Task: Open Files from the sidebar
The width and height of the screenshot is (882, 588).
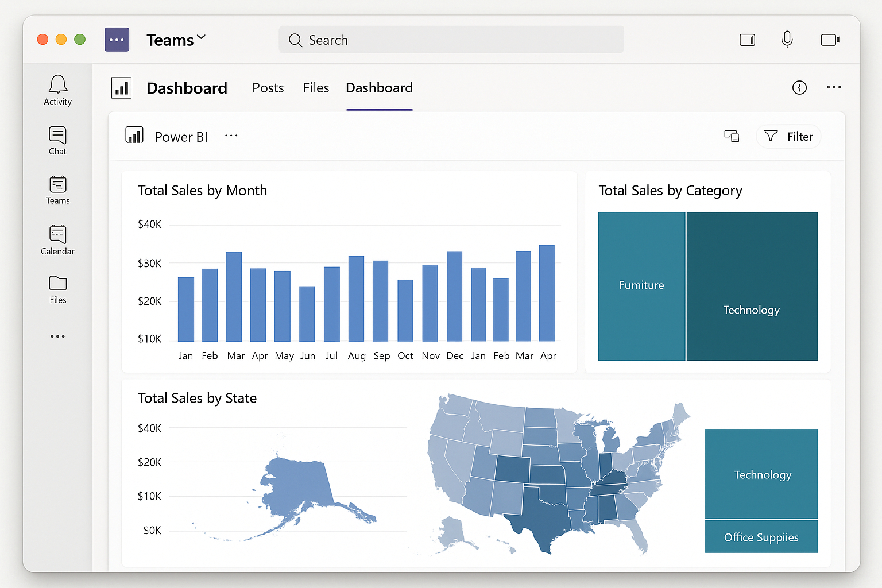Action: pyautogui.click(x=57, y=288)
